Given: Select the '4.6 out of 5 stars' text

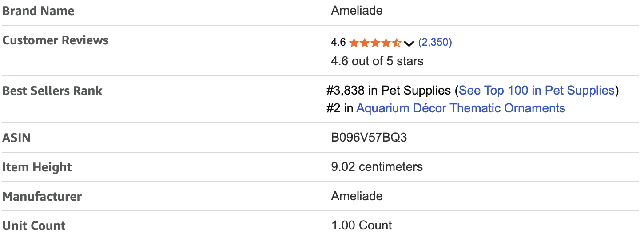Looking at the screenshot, I should (x=377, y=61).
